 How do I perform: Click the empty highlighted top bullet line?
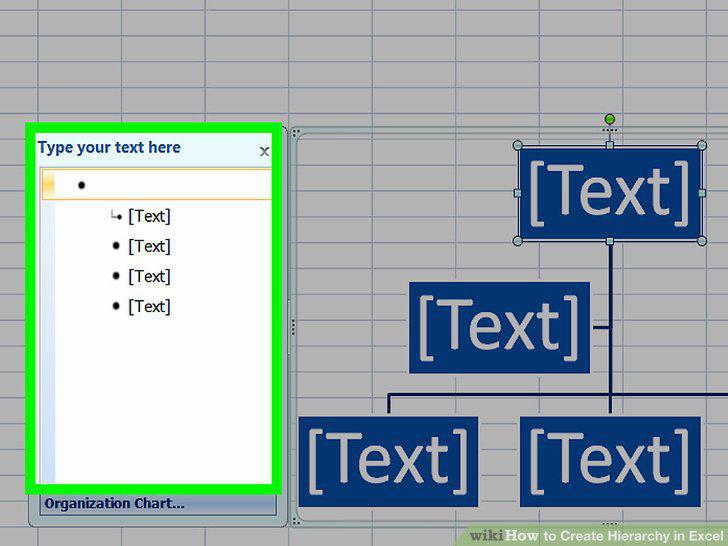tap(156, 185)
